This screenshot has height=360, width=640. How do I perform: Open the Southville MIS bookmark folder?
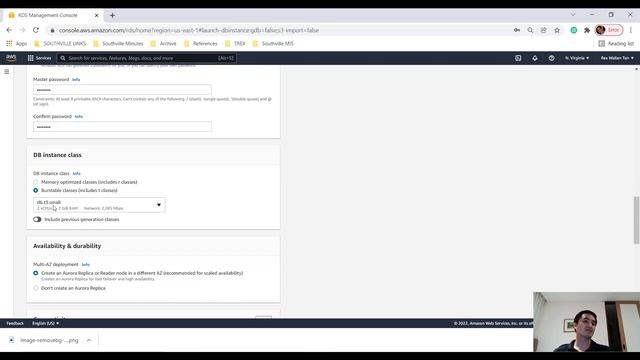click(273, 43)
